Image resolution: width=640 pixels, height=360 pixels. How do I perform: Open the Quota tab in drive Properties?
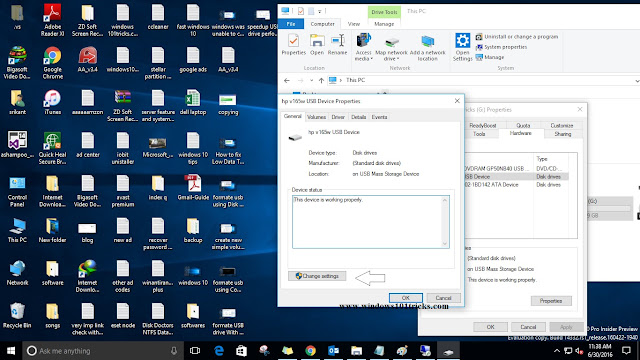[x=523, y=126]
